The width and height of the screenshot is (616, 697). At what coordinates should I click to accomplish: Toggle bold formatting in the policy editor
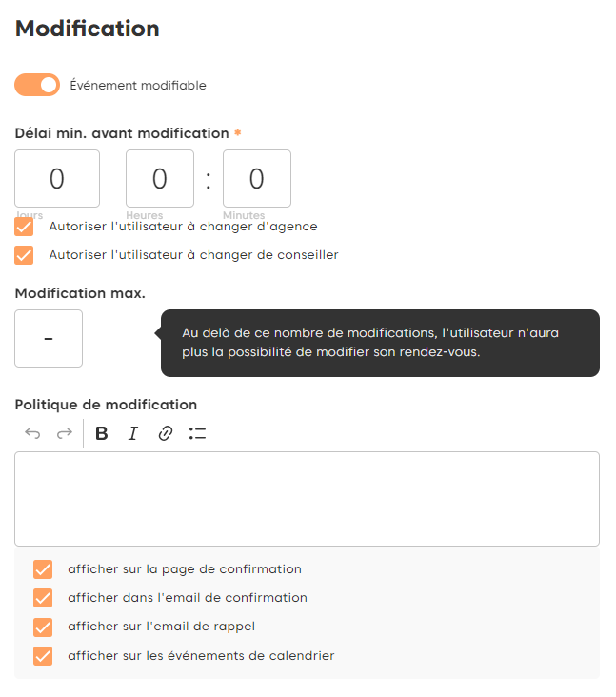(x=102, y=434)
